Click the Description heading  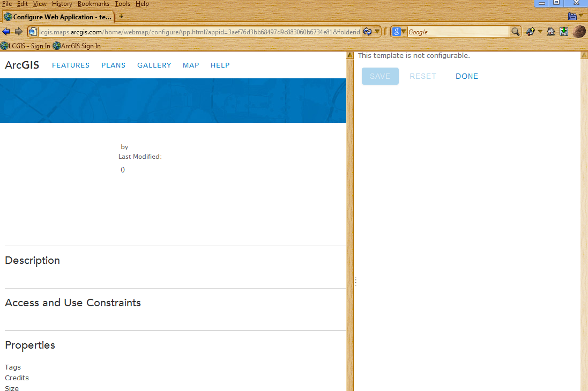click(x=32, y=261)
